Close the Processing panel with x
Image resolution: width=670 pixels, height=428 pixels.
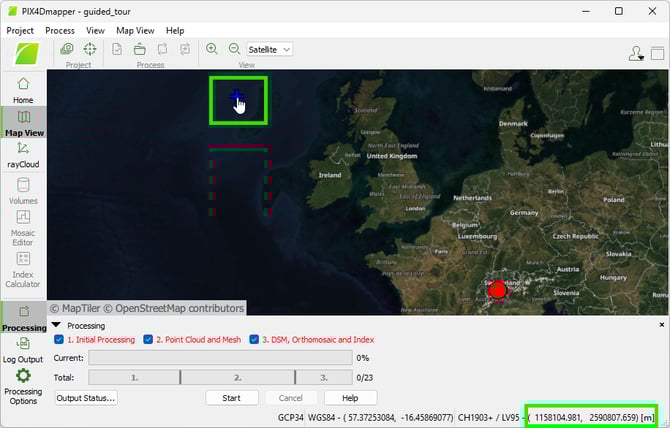click(x=661, y=325)
